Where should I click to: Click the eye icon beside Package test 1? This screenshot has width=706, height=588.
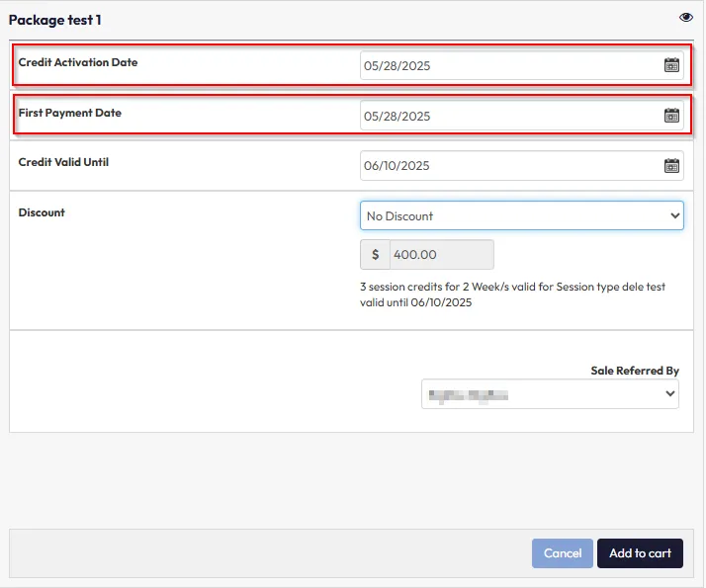686,18
